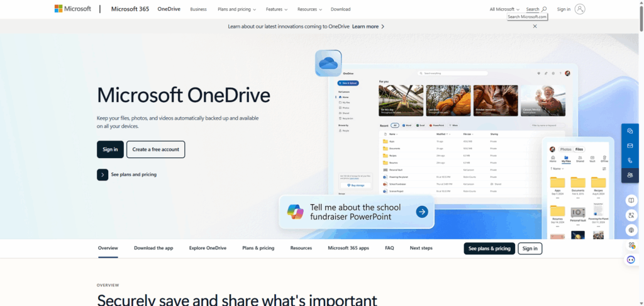
Task: Select the Overview tab
Action: [108, 248]
